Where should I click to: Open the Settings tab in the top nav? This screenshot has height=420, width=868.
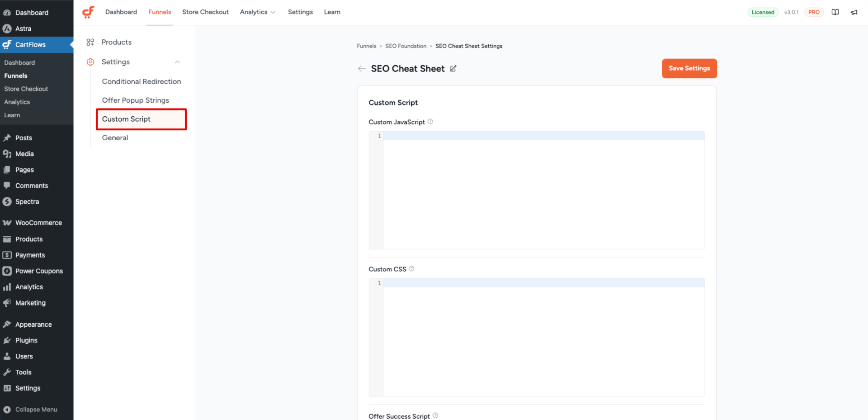tap(300, 12)
